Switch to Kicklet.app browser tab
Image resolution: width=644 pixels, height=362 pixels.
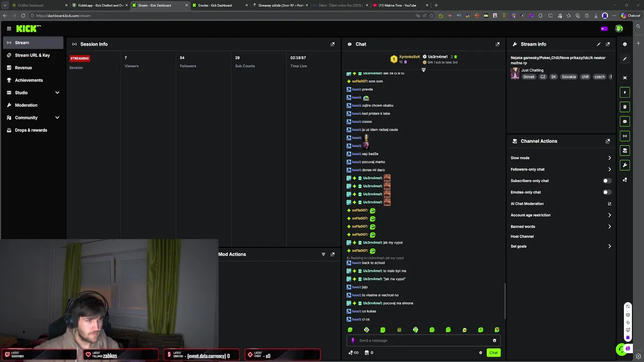(x=100, y=5)
